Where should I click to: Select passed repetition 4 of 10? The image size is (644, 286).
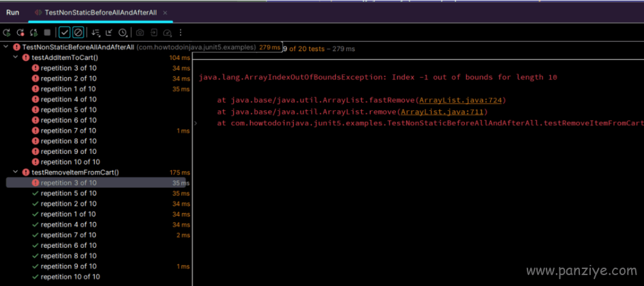pyautogui.click(x=69, y=225)
